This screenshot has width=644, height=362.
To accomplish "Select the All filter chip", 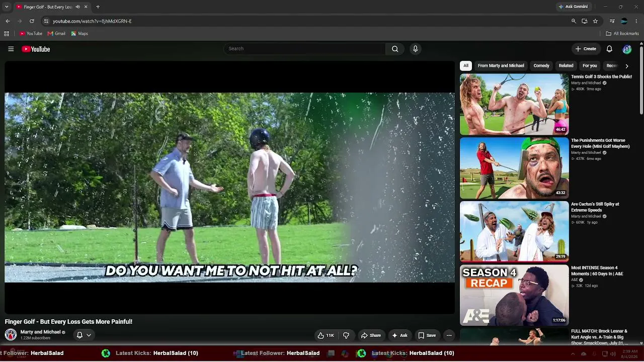I will click(x=466, y=66).
